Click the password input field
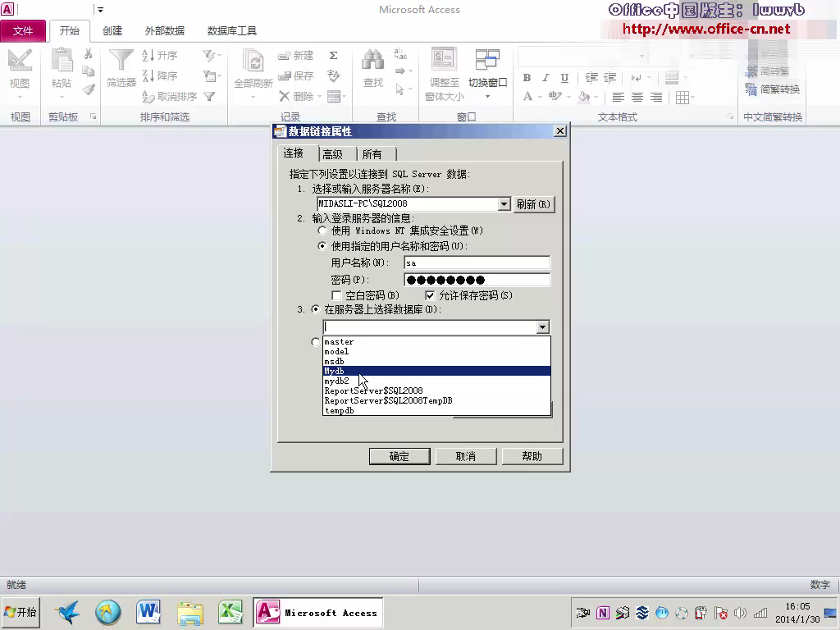 coord(477,280)
